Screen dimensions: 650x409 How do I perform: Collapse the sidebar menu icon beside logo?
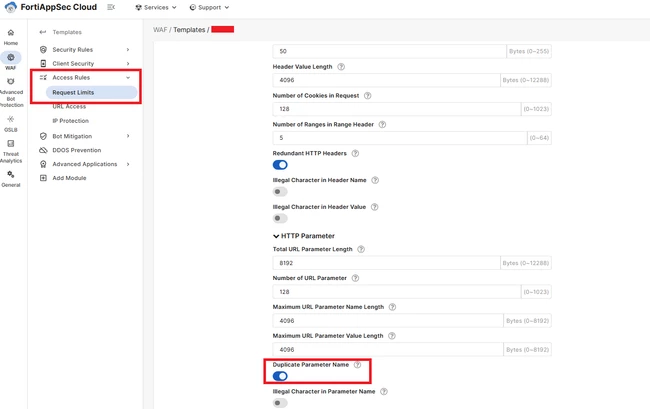click(x=111, y=7)
